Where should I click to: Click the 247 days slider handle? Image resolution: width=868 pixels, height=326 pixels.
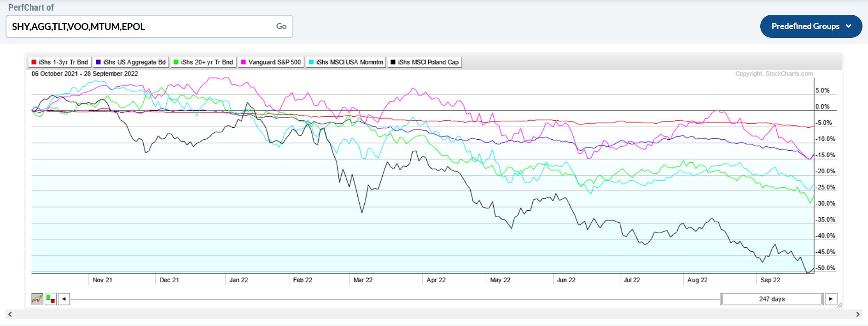coord(772,299)
